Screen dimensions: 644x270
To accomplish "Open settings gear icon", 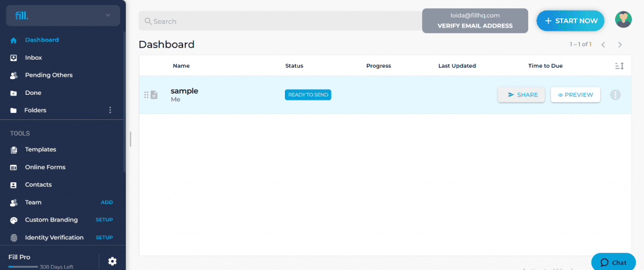I will tap(112, 261).
